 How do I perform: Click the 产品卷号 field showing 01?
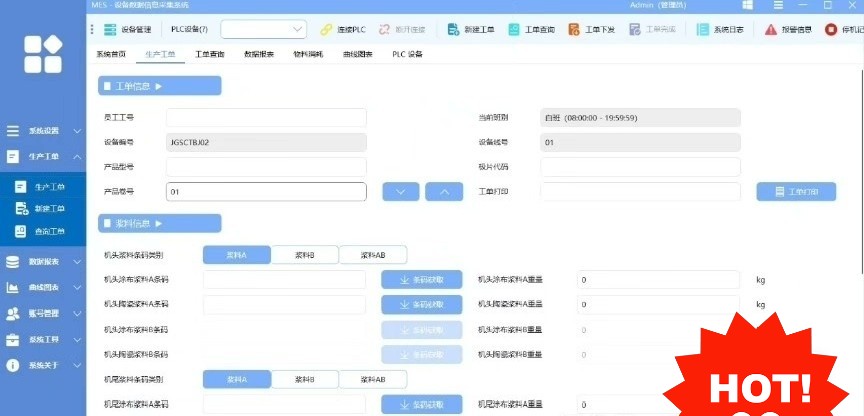point(266,192)
